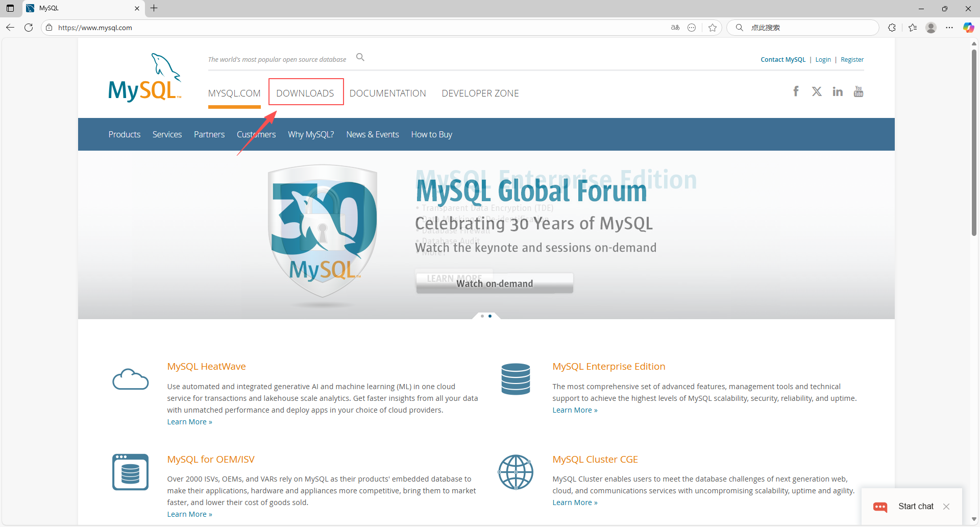Open the MySQL Enterprise Edition heading link
Image resolution: width=980 pixels, height=527 pixels.
pyautogui.click(x=609, y=367)
